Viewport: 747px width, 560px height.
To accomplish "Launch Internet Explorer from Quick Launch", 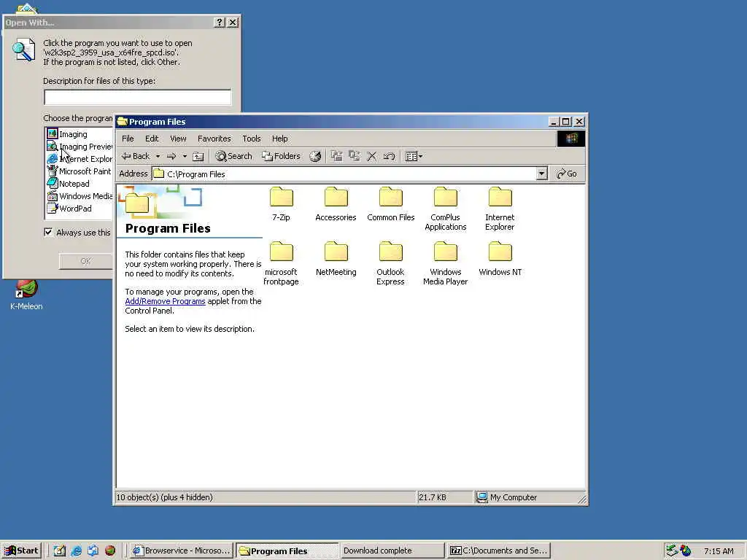I will 76,551.
